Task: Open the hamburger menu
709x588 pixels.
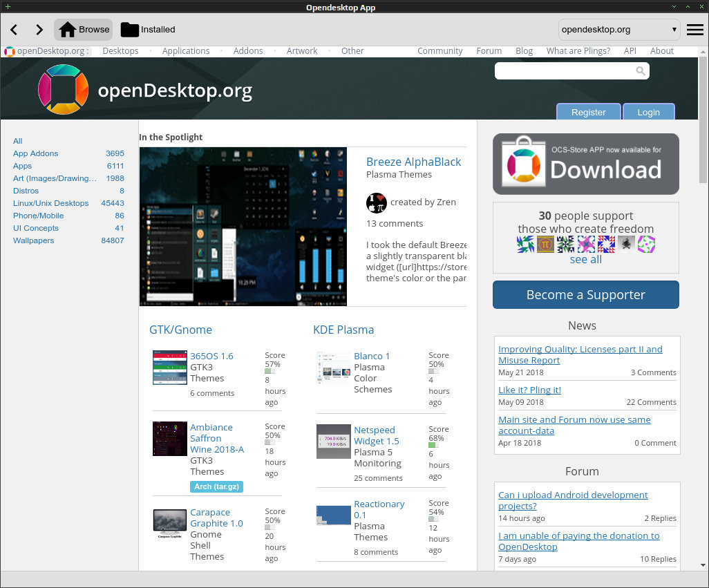Action: (x=695, y=30)
